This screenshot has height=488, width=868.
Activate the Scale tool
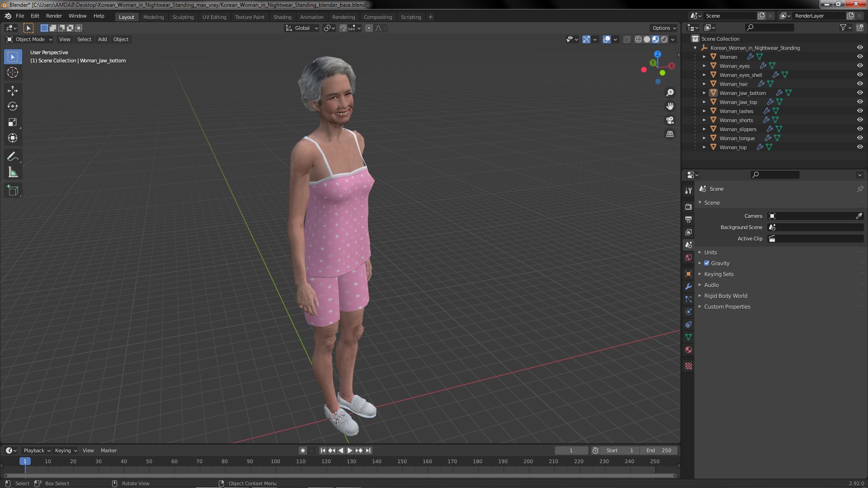(13, 122)
